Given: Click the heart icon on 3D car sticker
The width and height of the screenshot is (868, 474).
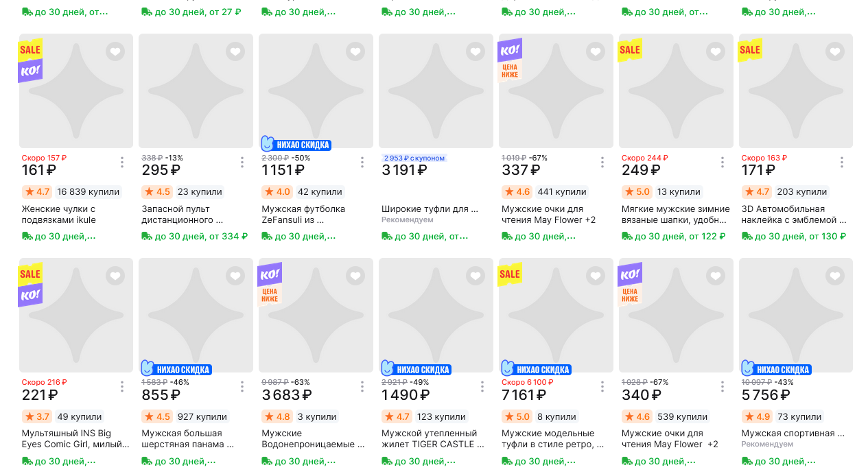Looking at the screenshot, I should coord(835,51).
